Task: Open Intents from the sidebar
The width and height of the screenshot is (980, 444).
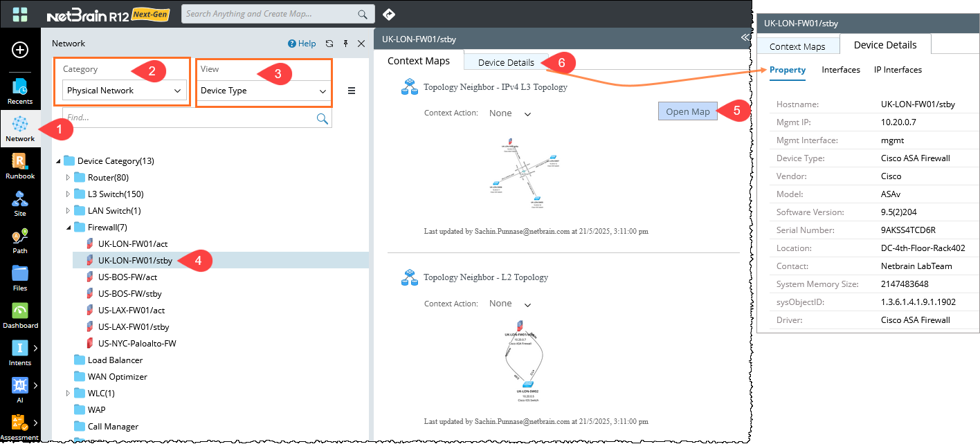Action: (20, 353)
